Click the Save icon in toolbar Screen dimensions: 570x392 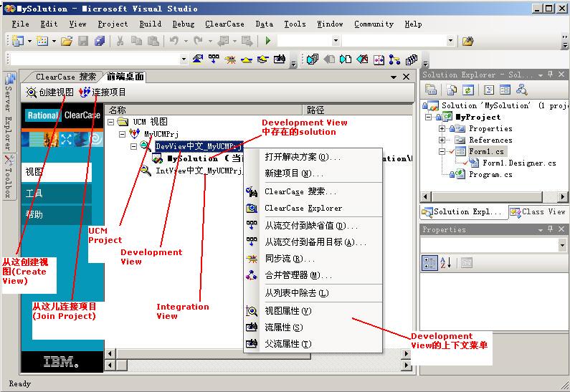point(83,41)
